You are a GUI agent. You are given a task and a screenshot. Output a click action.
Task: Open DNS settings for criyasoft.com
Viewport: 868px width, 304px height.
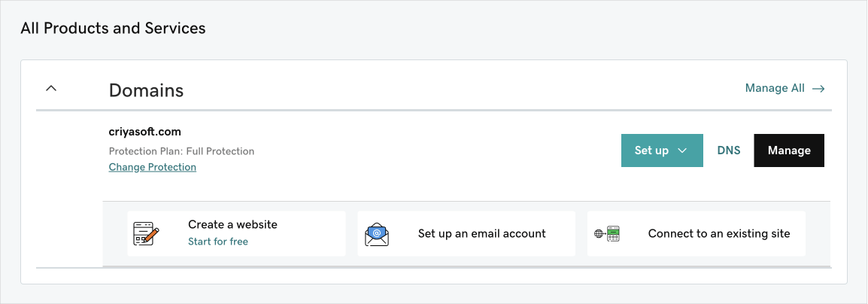729,150
